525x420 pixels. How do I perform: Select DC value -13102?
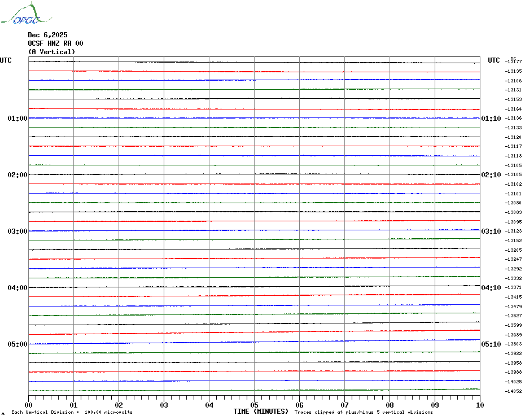pos(514,184)
